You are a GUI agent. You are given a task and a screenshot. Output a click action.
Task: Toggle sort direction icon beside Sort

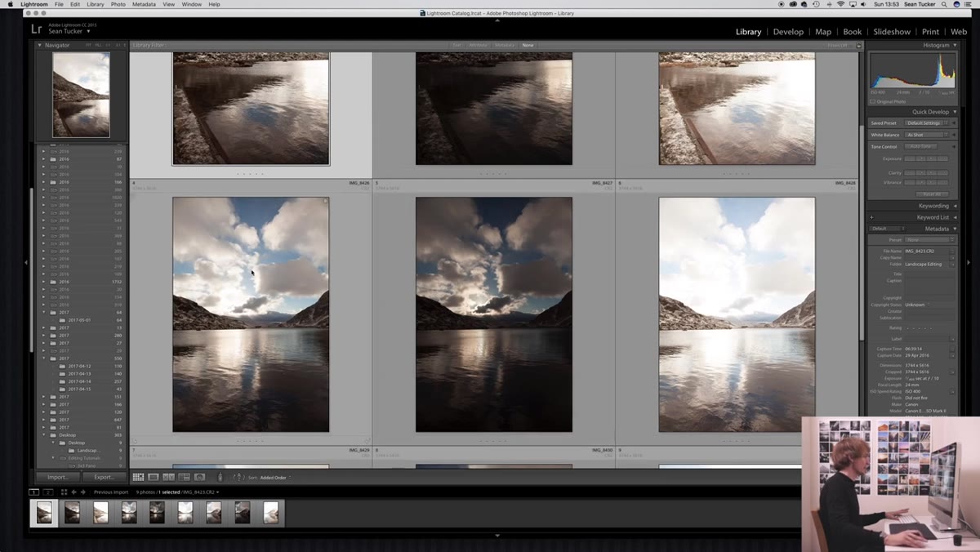[238, 477]
